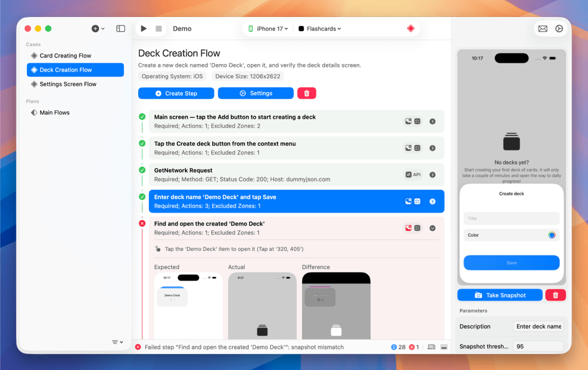Screen dimensions: 588x370
Task: Click the Color swatch in the device preview
Action: (552, 235)
